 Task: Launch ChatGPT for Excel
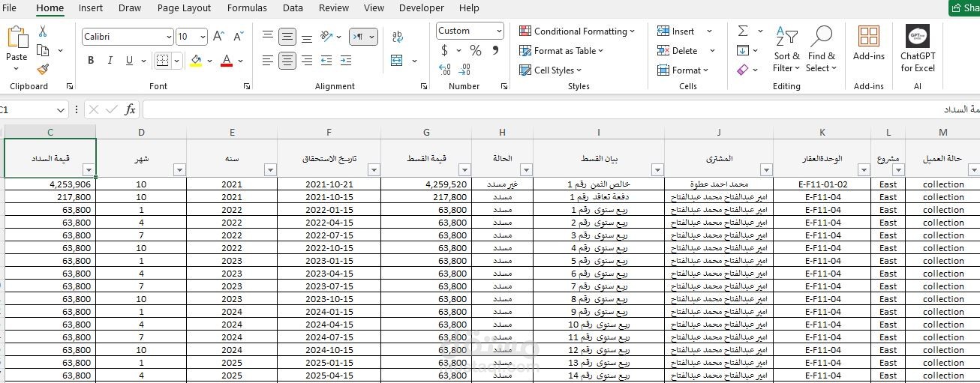point(918,49)
